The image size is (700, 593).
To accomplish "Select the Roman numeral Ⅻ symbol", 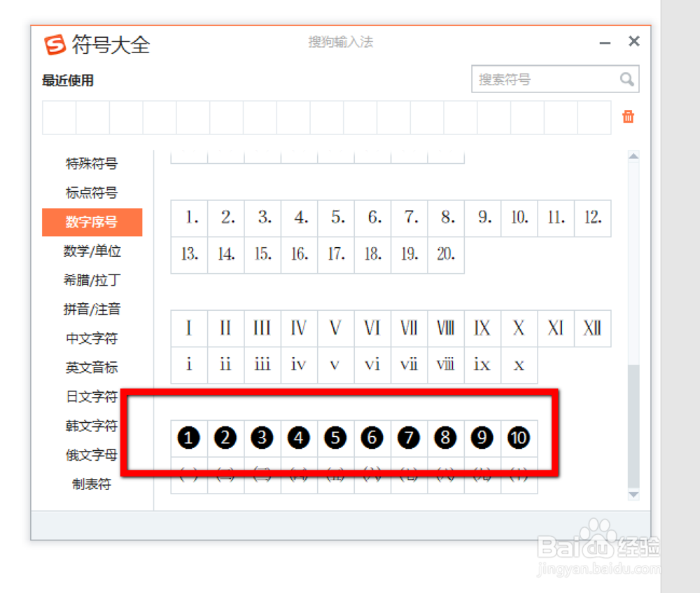I will click(x=592, y=328).
